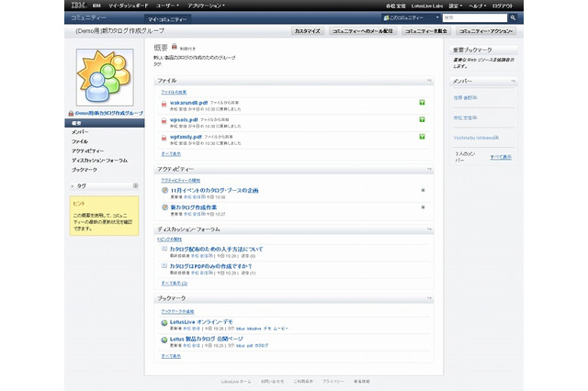This screenshot has width=588, height=391.
Task: Click the globe icon beside LotusLive オンライン・デモ
Action: point(164,323)
